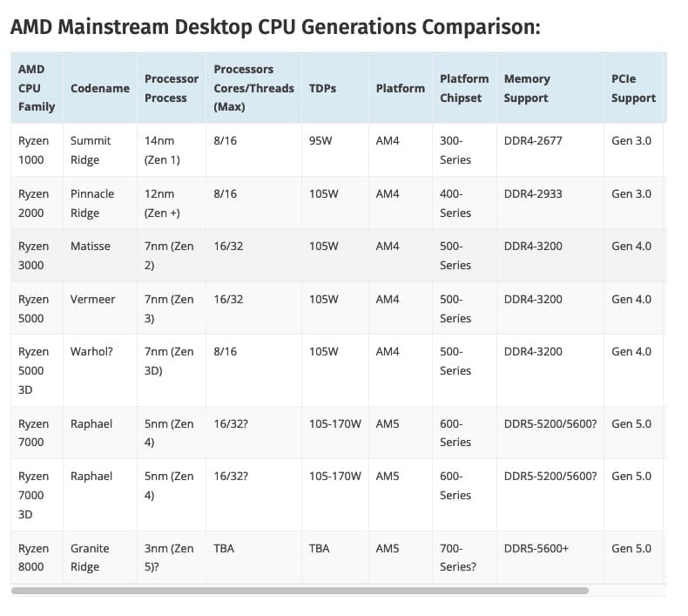Click the 'DDR5-5600+' memory cell
This screenshot has width=688, height=616.
[x=550, y=557]
